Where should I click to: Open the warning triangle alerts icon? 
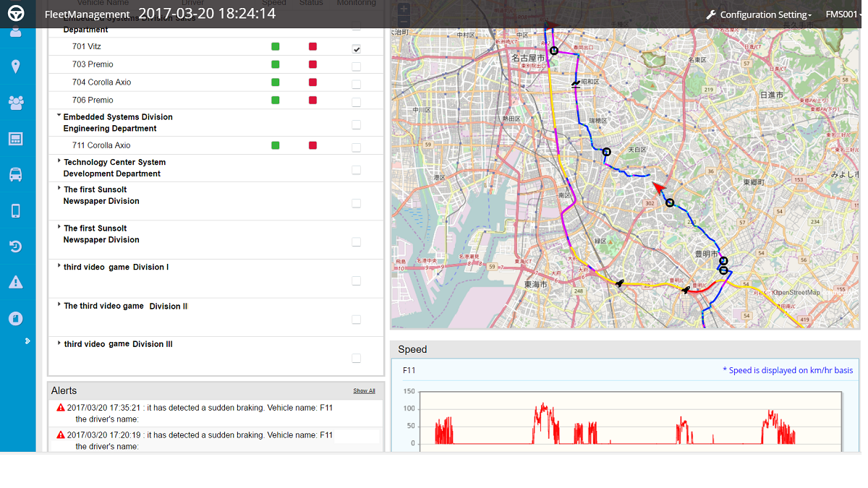(15, 282)
